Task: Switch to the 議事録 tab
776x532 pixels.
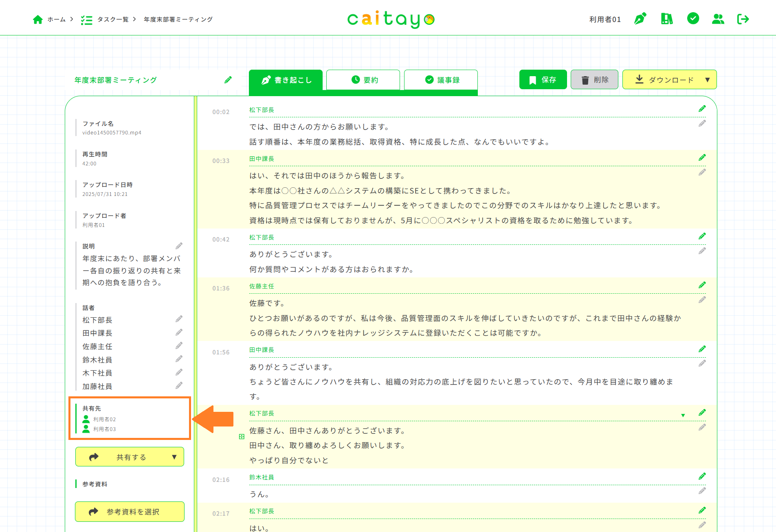Action: click(441, 80)
